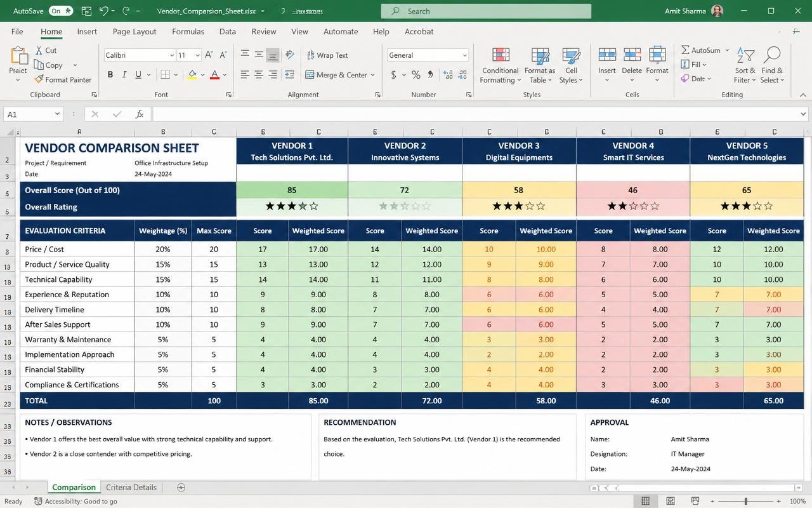
Task: Click the Align Left icon
Action: [x=245, y=75]
